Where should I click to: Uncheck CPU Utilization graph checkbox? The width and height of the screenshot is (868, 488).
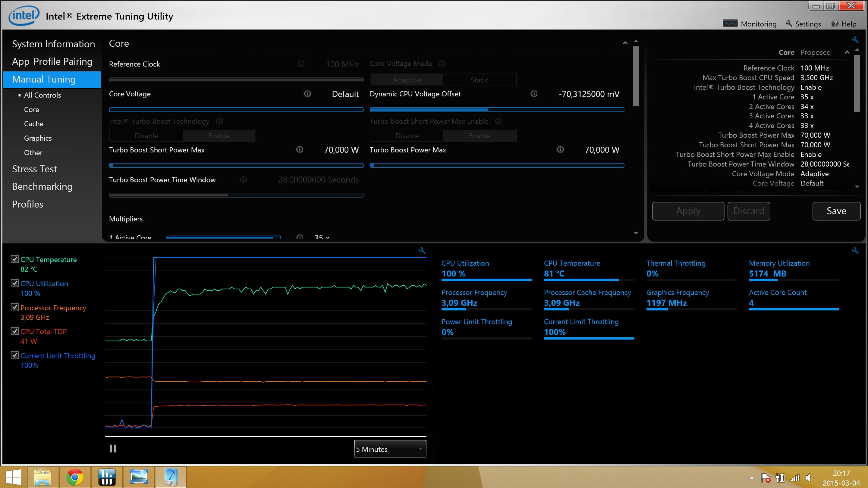click(x=14, y=283)
